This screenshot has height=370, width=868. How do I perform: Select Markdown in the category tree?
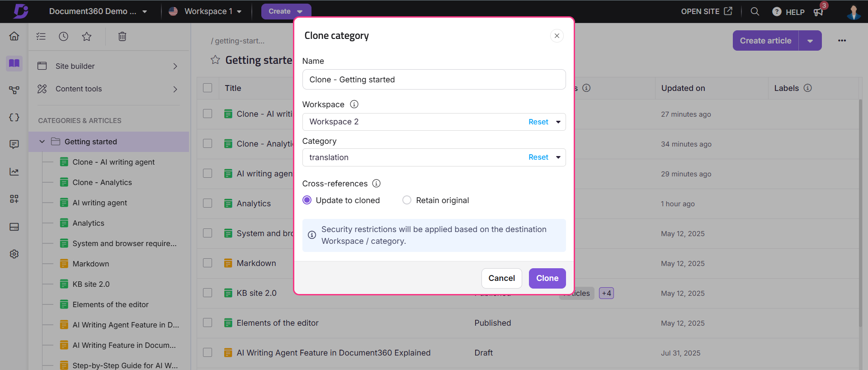click(x=90, y=264)
